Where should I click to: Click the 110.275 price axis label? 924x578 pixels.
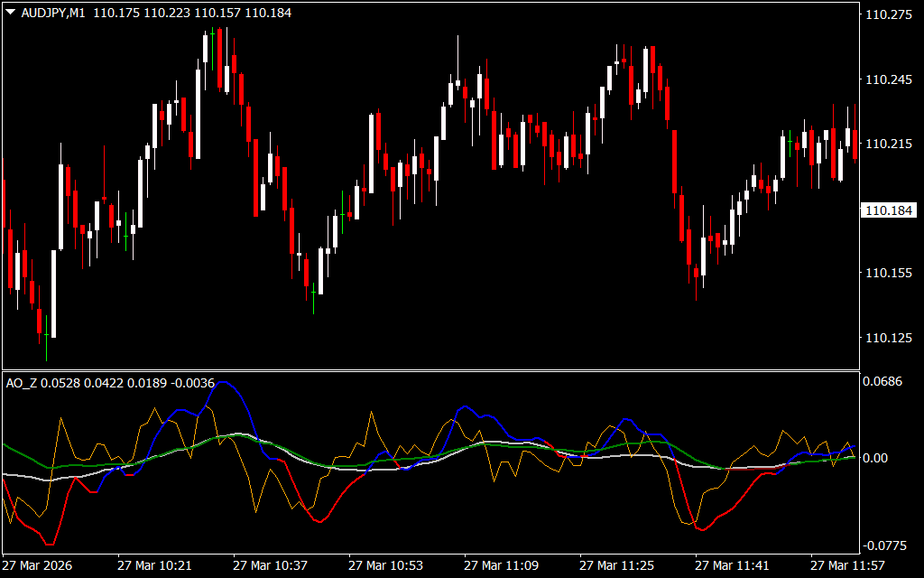pos(889,14)
